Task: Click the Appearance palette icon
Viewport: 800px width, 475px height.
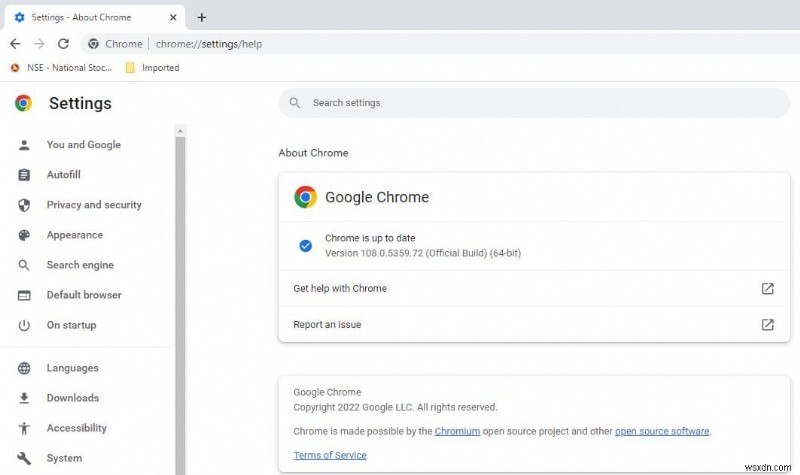Action: pyautogui.click(x=24, y=235)
